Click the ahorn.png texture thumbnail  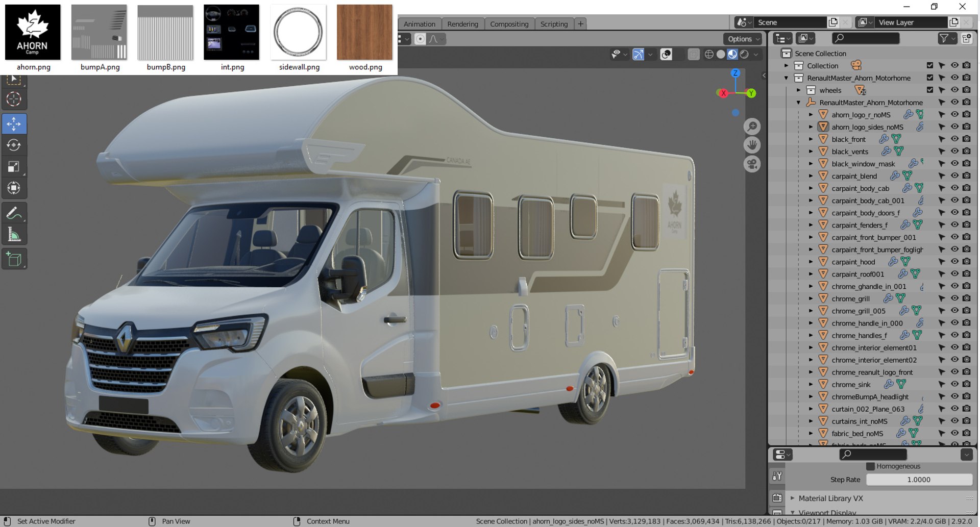click(33, 32)
